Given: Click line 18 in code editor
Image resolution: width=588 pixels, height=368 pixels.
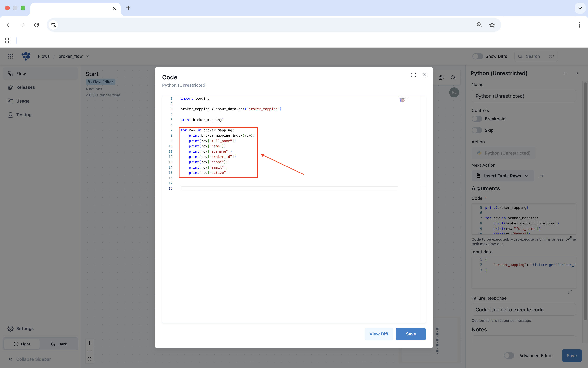Looking at the screenshot, I should click(289, 189).
